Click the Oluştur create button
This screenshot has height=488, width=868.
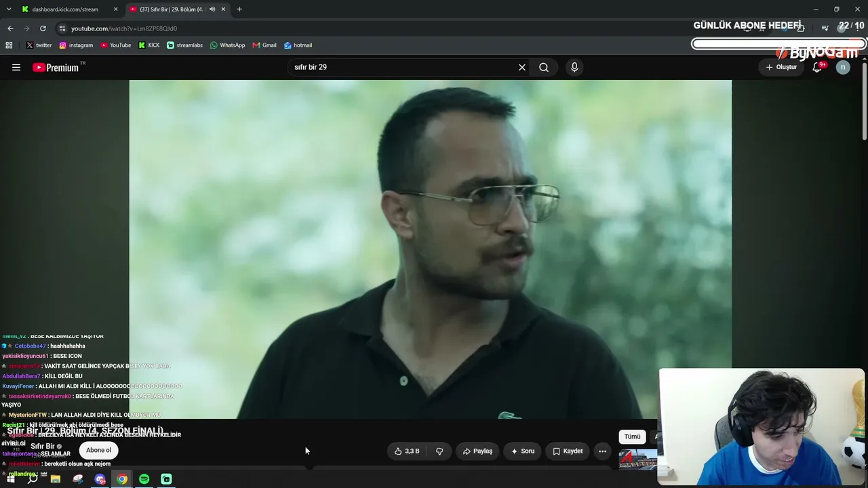[781, 67]
